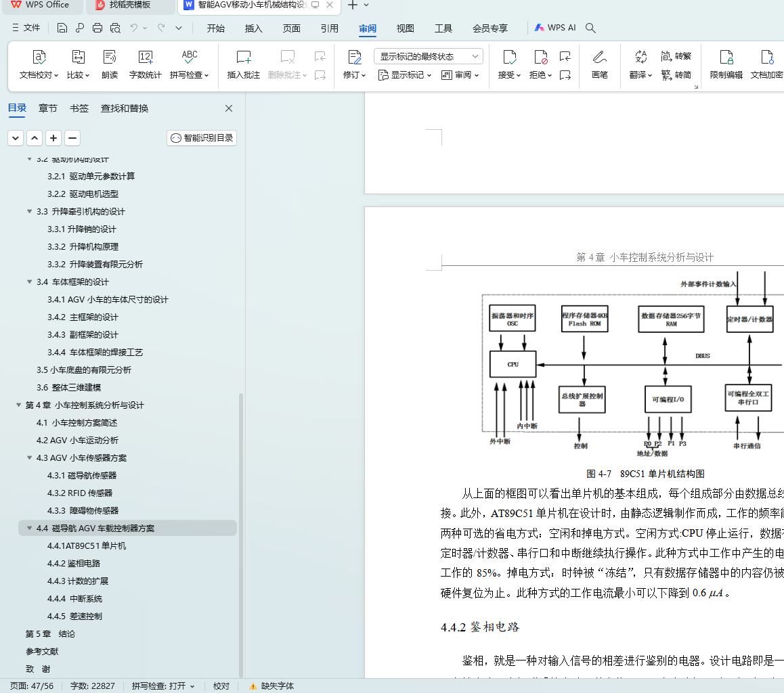Jump to 第5章 结论 in outline
784x693 pixels.
(x=51, y=634)
